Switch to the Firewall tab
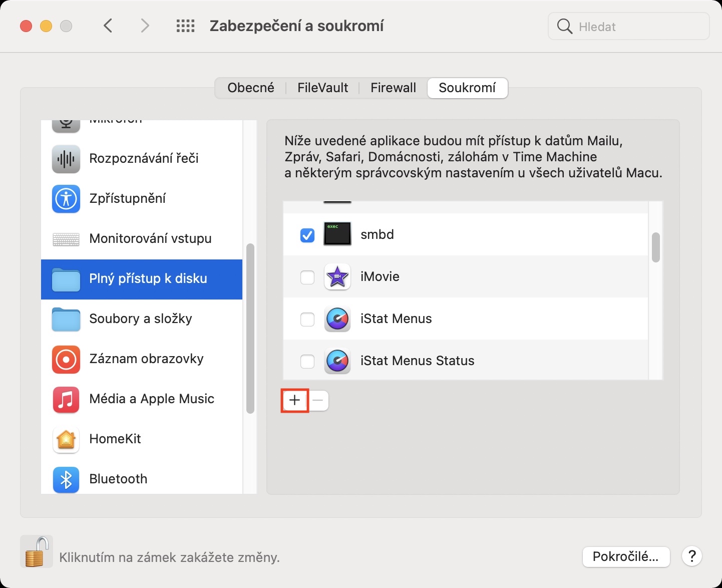 tap(393, 88)
